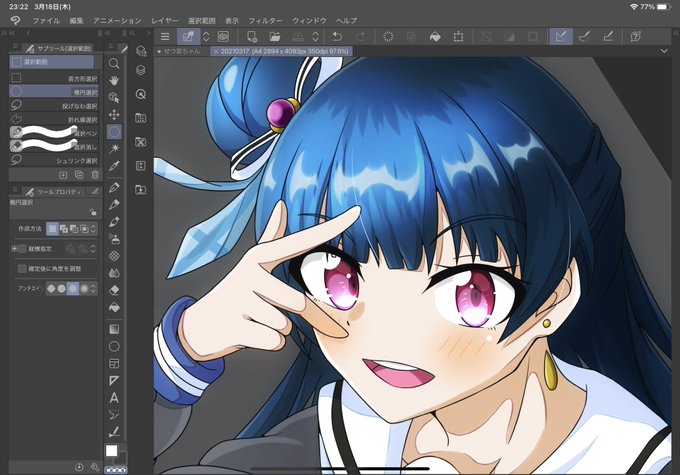The image size is (680, 475).
Task: Open 作成方法 stepper arrows
Action: 93,229
